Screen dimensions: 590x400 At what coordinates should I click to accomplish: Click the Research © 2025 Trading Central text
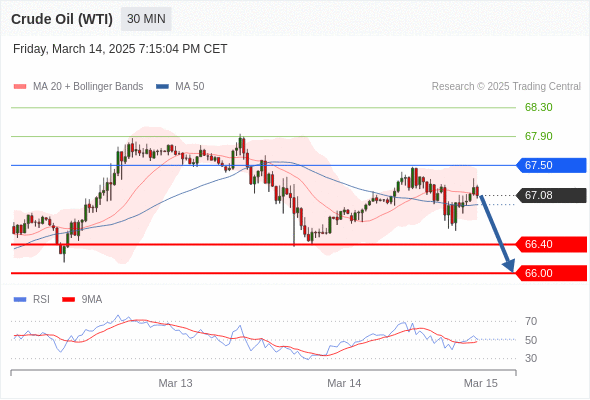[x=506, y=87]
